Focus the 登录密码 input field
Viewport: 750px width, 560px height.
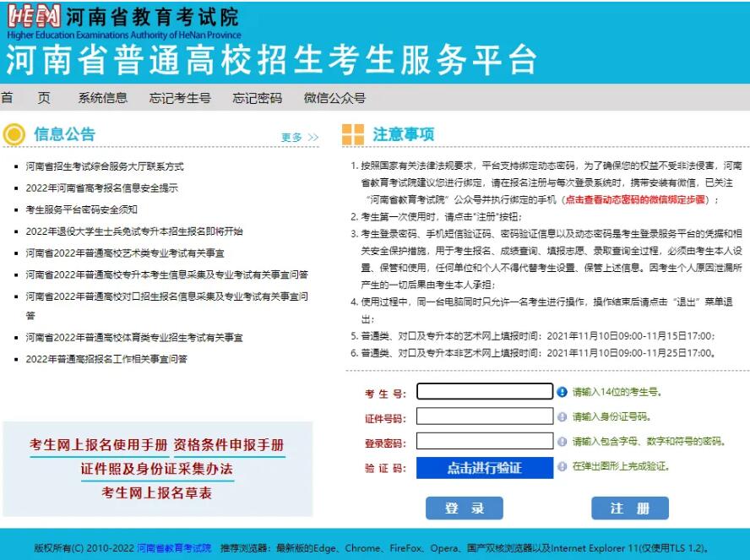pyautogui.click(x=485, y=441)
